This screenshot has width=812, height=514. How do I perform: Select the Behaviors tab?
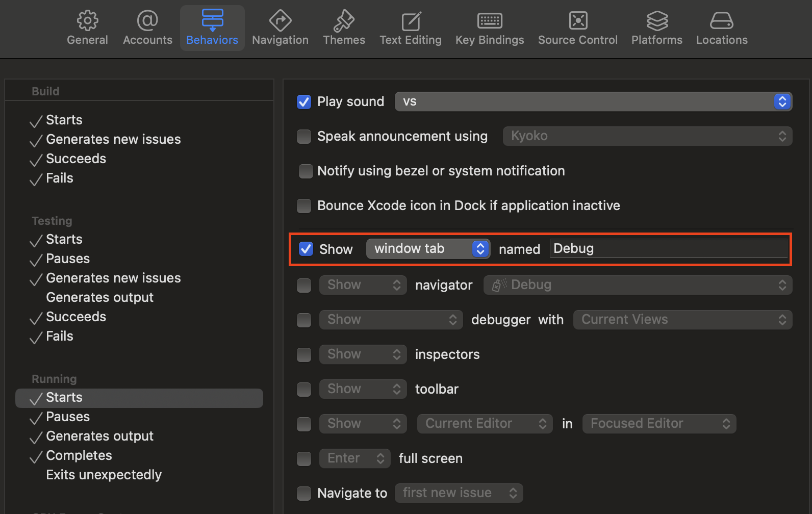pyautogui.click(x=212, y=28)
